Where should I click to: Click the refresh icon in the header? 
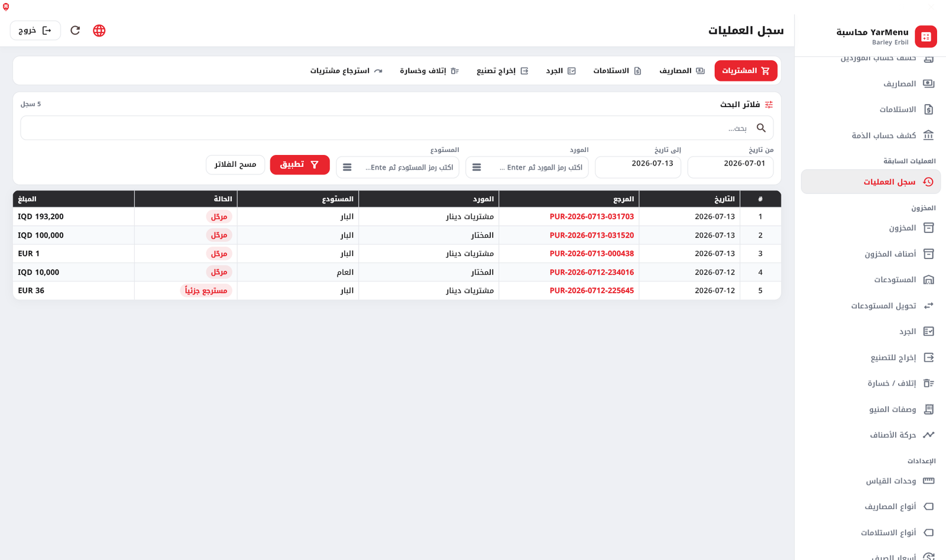point(75,30)
